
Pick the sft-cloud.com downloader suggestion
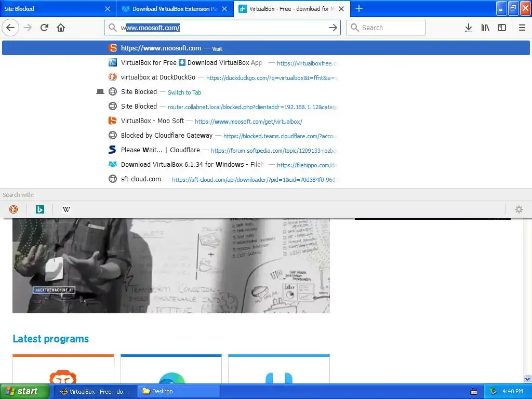click(266, 179)
